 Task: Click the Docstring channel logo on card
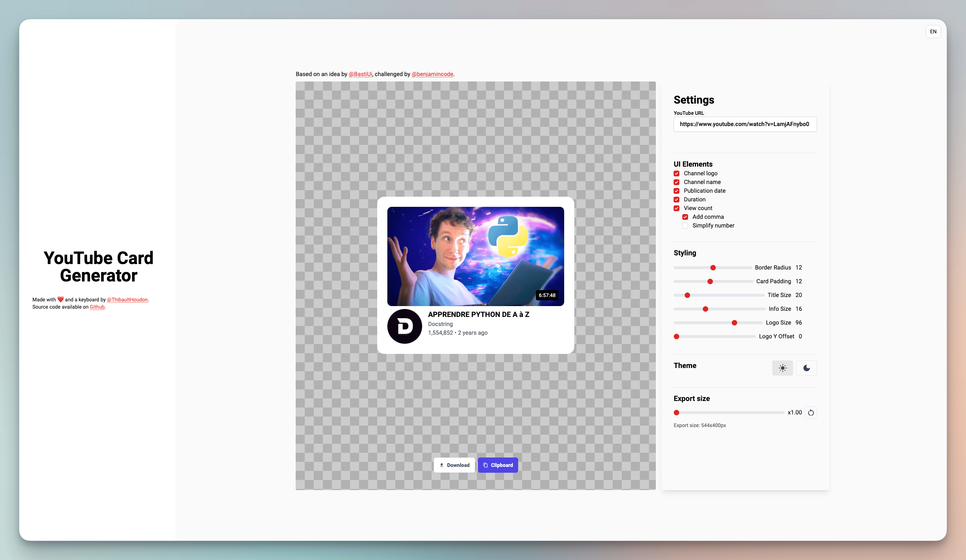coord(404,326)
